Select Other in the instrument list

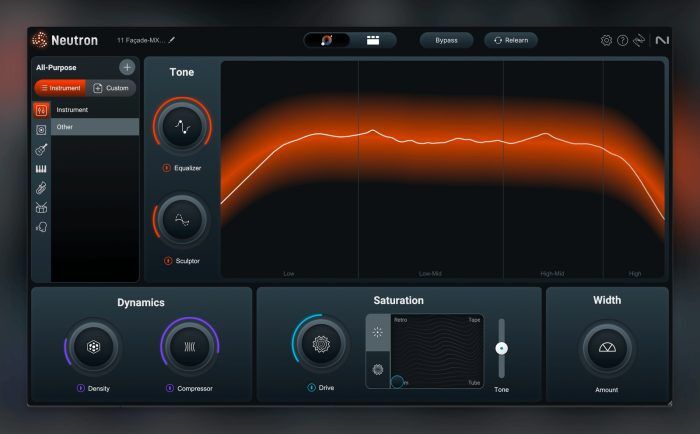95,127
